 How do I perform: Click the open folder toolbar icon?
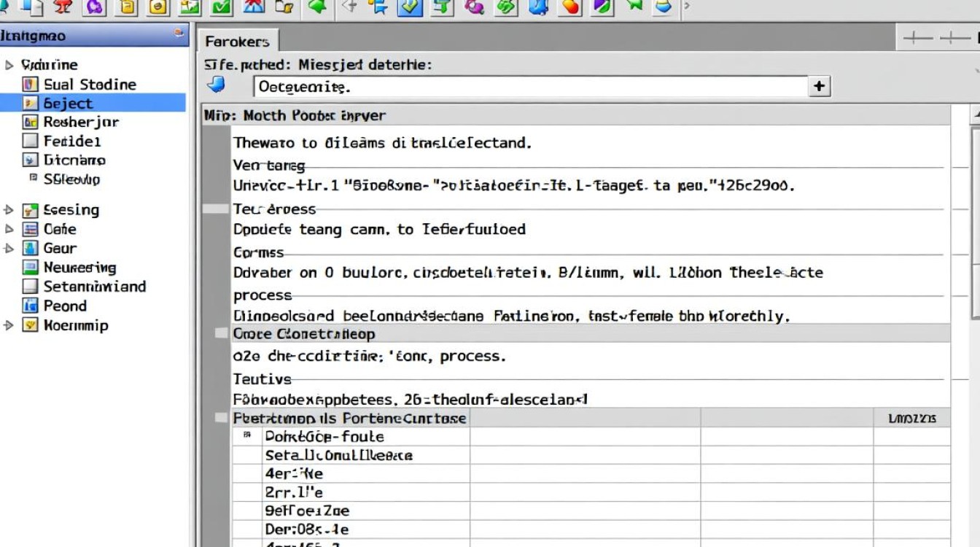[x=286, y=7]
